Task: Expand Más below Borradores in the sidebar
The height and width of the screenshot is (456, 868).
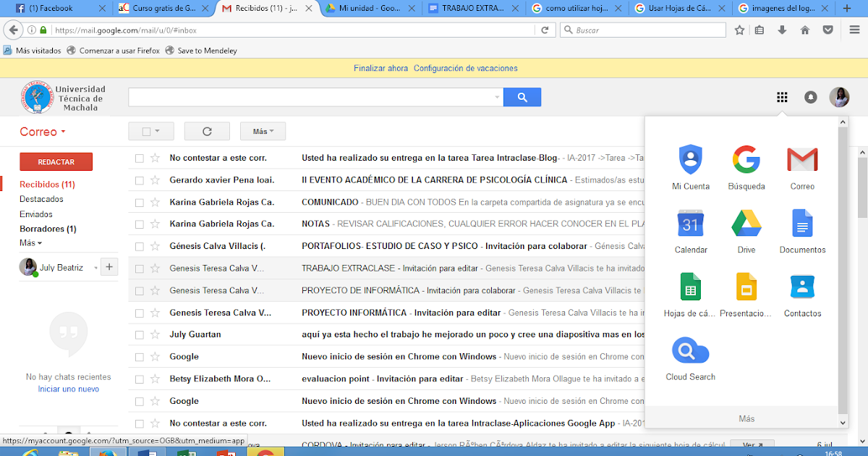Action: (29, 242)
